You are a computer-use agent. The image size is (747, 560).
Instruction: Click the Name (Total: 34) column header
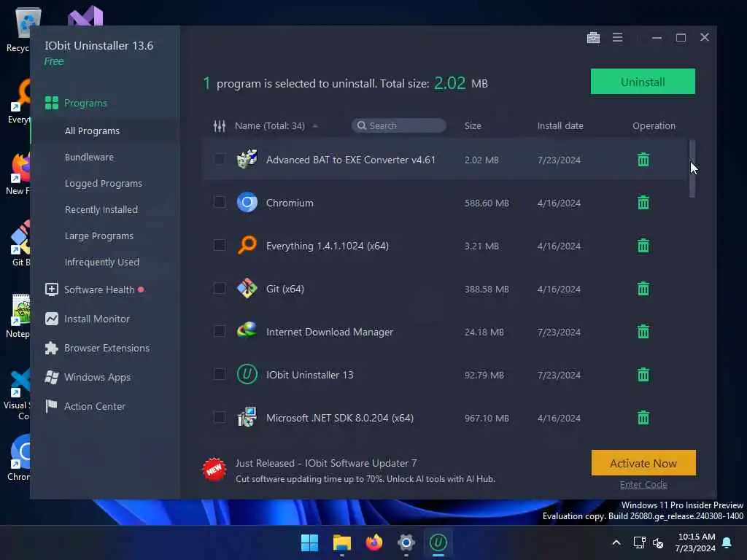[x=270, y=125]
